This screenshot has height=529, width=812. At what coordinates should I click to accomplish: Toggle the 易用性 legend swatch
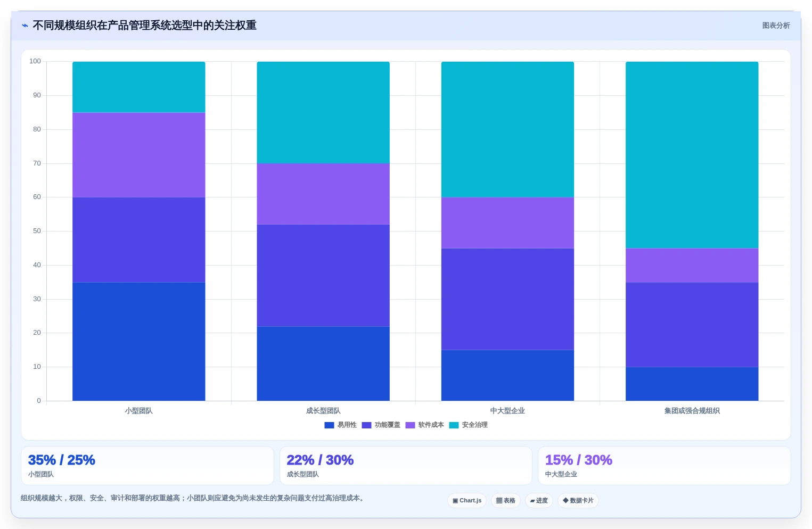click(x=329, y=425)
